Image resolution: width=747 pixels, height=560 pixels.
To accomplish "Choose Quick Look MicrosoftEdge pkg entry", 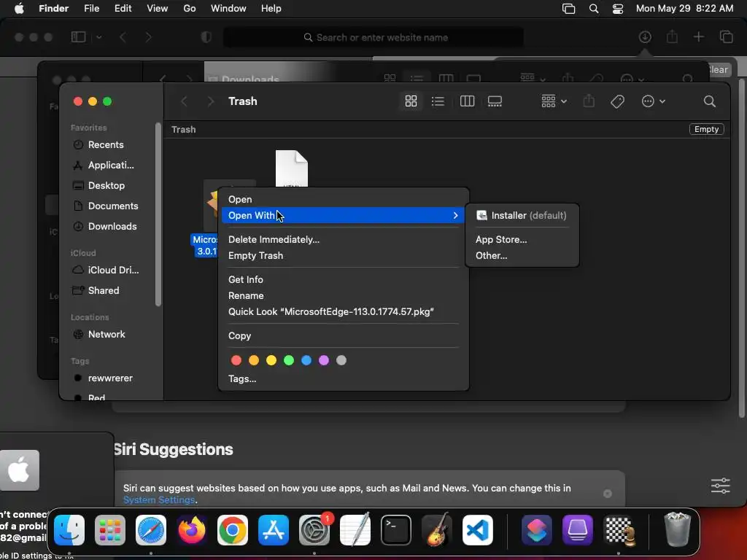I will click(343, 312).
